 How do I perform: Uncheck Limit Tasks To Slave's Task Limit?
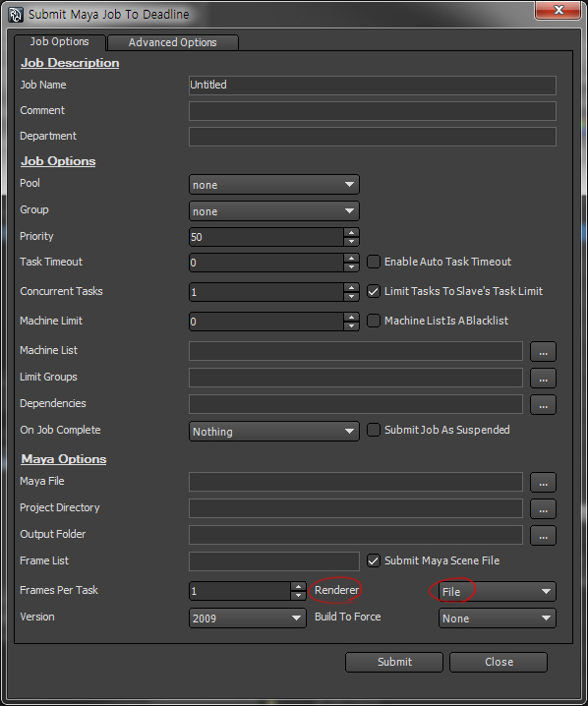point(374,291)
